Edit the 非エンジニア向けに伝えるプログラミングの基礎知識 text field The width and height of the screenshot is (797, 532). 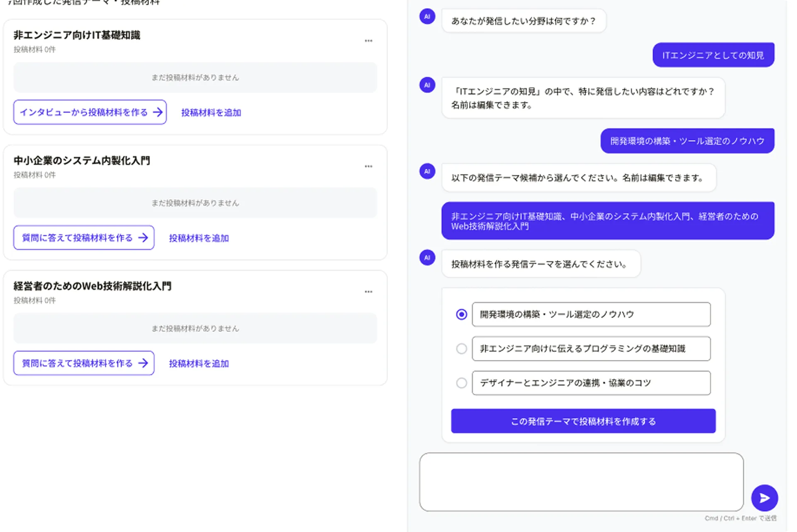point(591,349)
